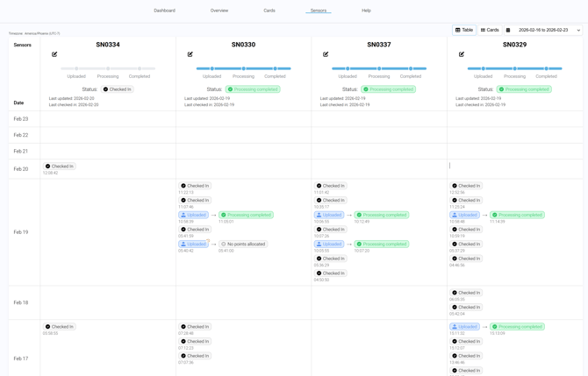Click the No points allocated badge for SN0330
The image size is (588, 376).
pos(243,245)
